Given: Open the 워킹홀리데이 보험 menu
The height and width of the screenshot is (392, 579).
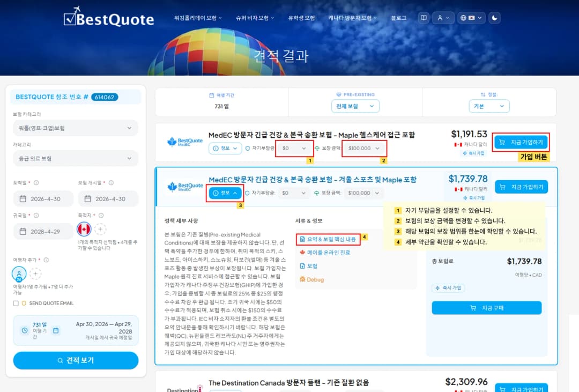Looking at the screenshot, I should [x=198, y=18].
